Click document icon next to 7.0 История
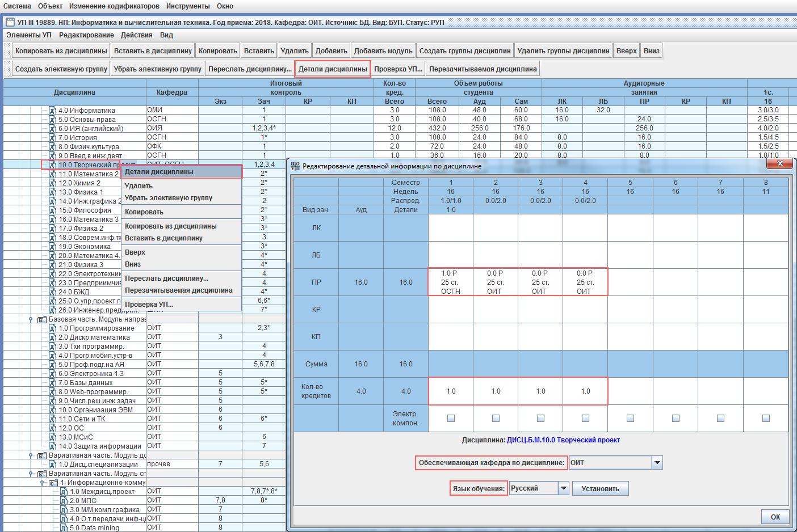This screenshot has height=532, width=797. pyautogui.click(x=52, y=138)
